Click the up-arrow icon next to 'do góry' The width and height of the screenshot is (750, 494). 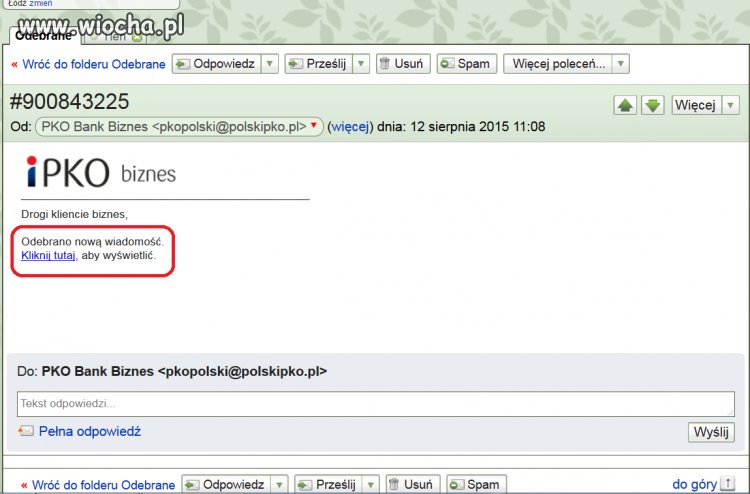coord(728,483)
